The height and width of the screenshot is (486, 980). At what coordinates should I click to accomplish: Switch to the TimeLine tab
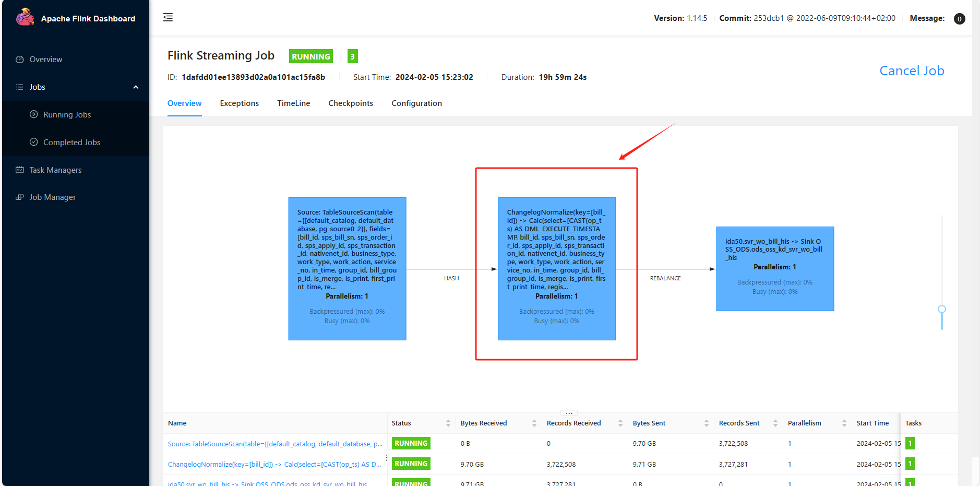(x=294, y=103)
